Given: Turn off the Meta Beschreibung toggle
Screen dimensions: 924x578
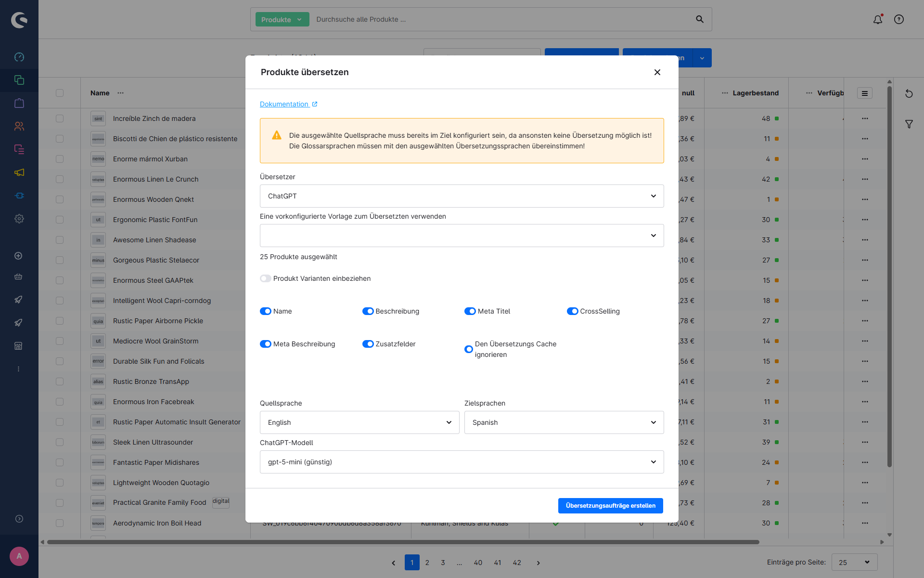Looking at the screenshot, I should coord(266,344).
